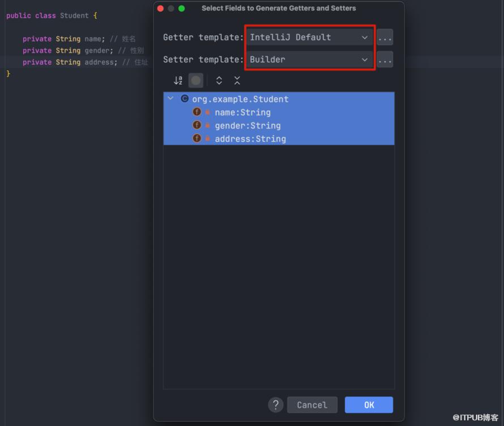
Task: Open Getter template settings ellipsis button
Action: pos(385,37)
